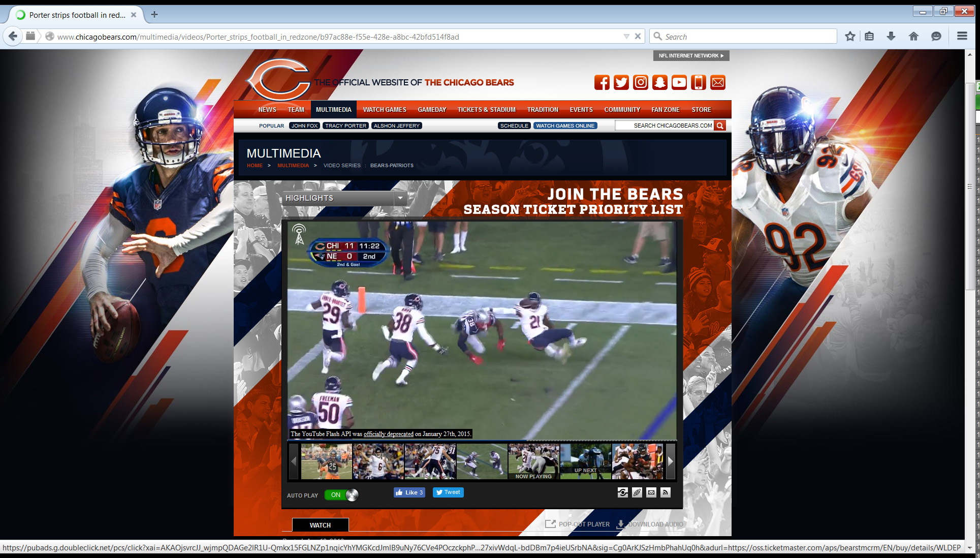Turn off the Auto Play switch
This screenshot has width=980, height=558.
click(x=341, y=495)
